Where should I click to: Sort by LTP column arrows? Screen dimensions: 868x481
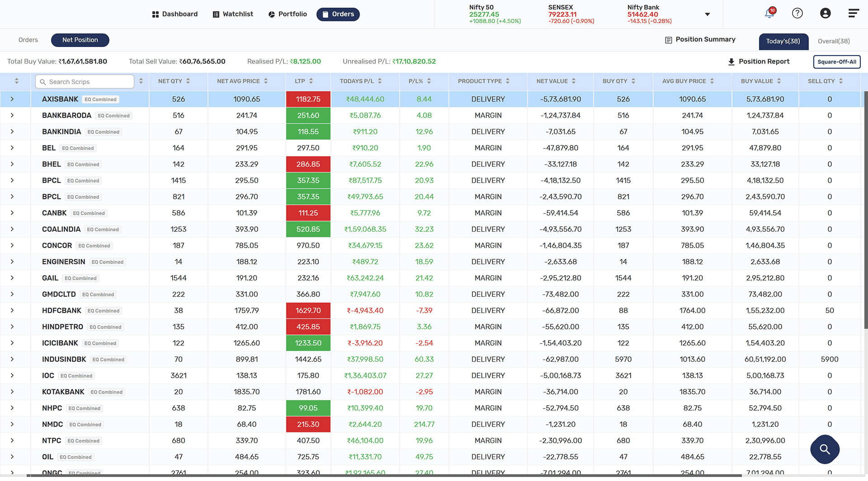click(311, 81)
